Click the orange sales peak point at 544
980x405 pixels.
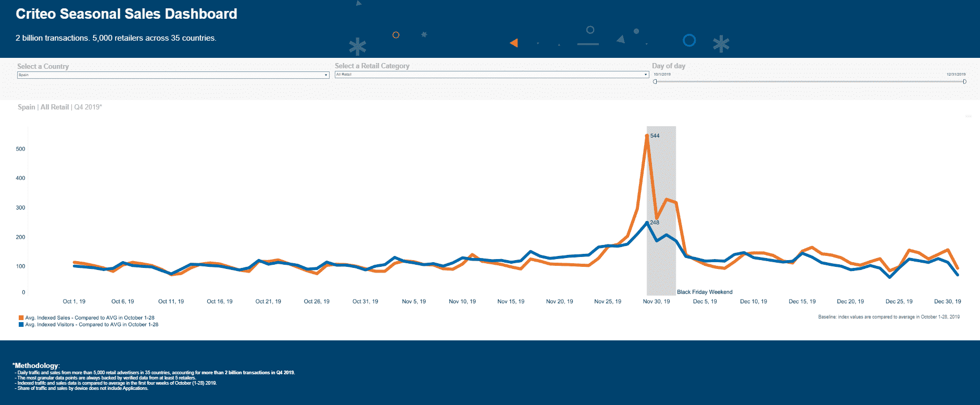(647, 136)
